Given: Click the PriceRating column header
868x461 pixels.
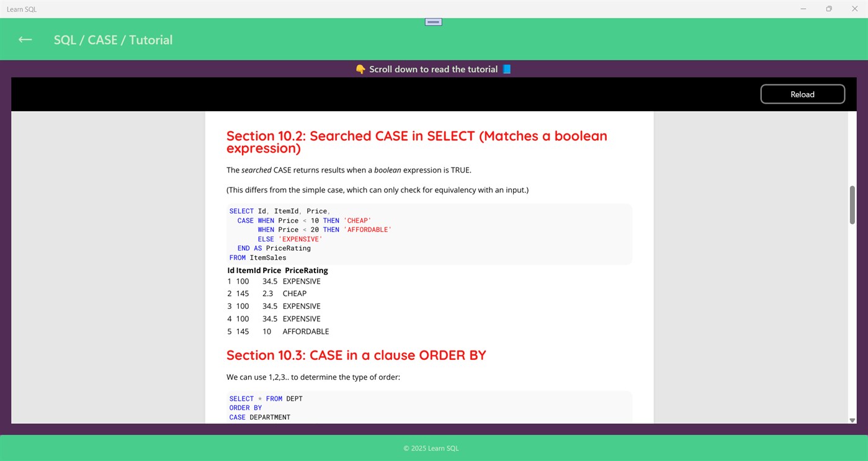Looking at the screenshot, I should click(306, 270).
